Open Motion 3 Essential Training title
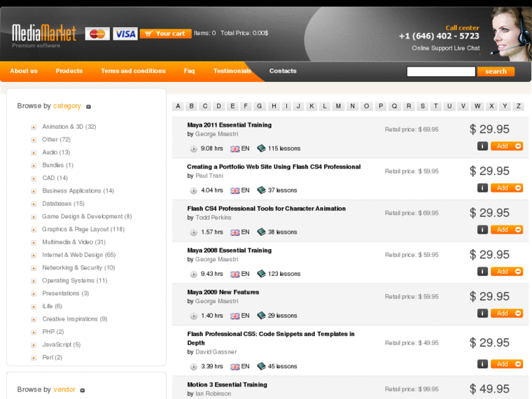The width and height of the screenshot is (532, 399). 227,385
